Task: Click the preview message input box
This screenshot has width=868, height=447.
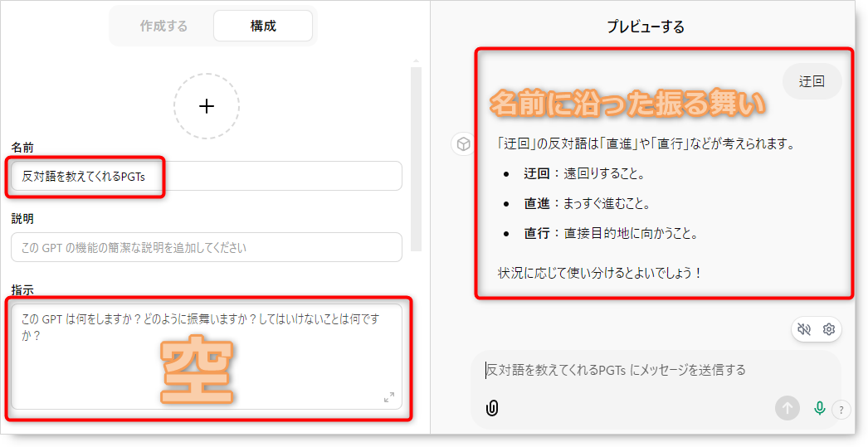Action: tap(647, 370)
